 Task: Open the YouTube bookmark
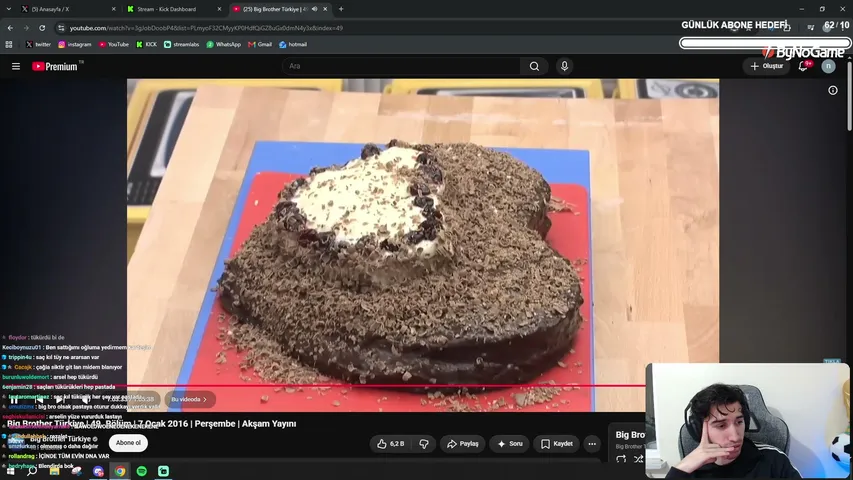click(114, 45)
